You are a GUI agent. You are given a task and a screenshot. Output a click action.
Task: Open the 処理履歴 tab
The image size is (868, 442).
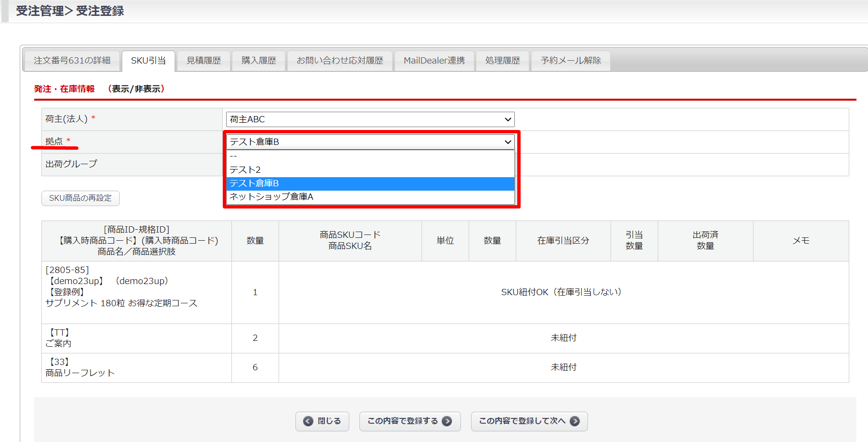click(502, 61)
